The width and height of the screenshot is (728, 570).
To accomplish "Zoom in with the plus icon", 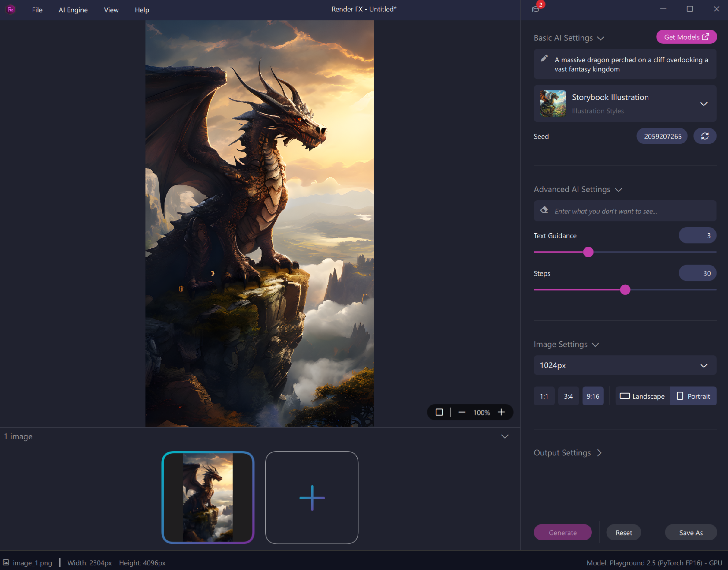I will (501, 412).
